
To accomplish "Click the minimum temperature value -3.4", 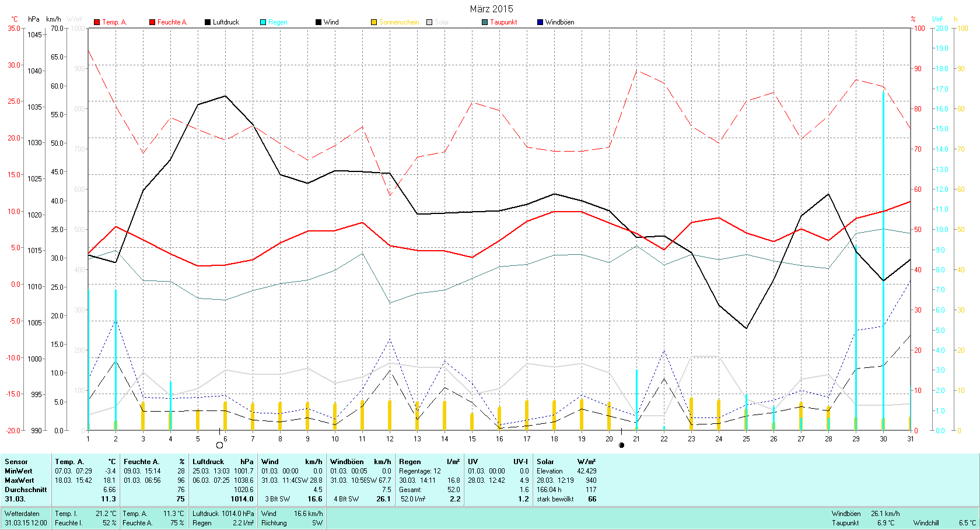I will pyautogui.click(x=110, y=471).
